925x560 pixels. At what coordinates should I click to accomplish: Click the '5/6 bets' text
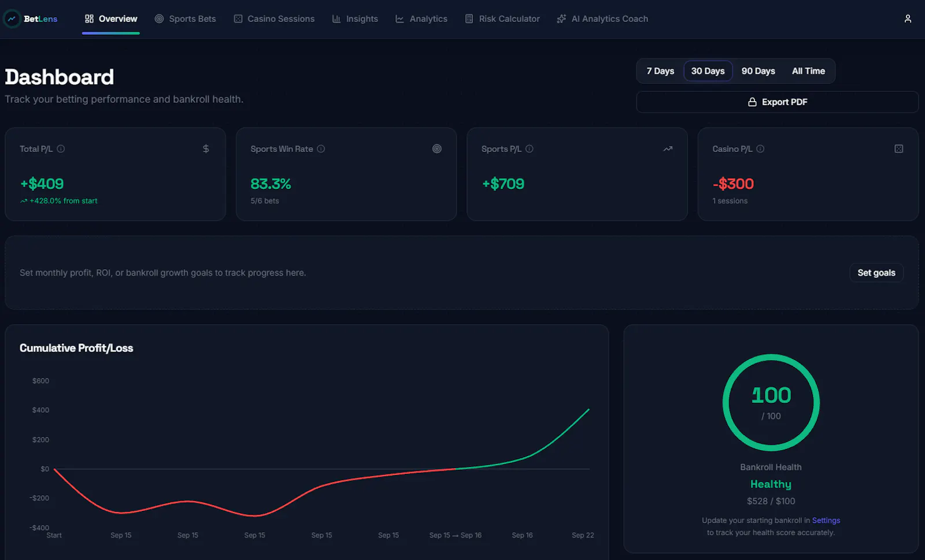click(265, 201)
